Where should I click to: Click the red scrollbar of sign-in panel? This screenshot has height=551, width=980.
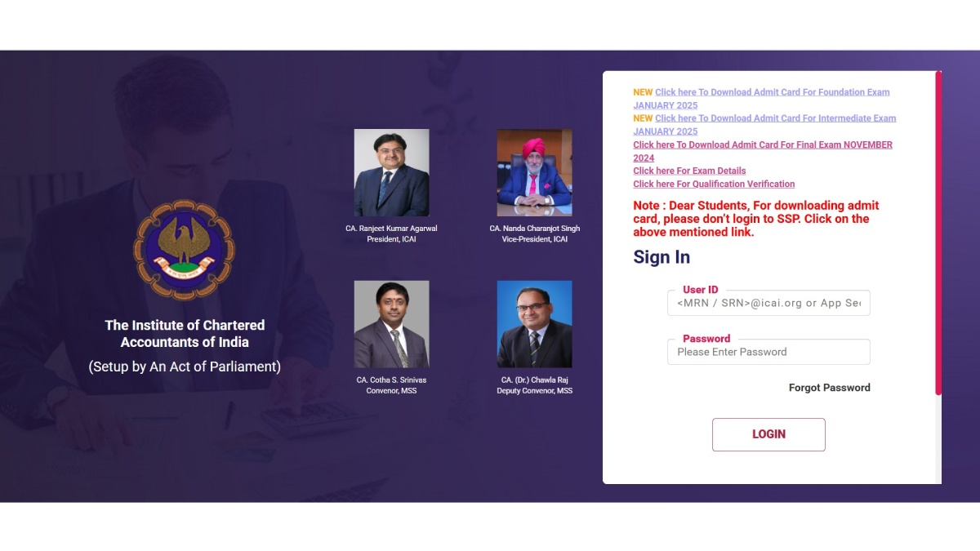pyautogui.click(x=938, y=233)
